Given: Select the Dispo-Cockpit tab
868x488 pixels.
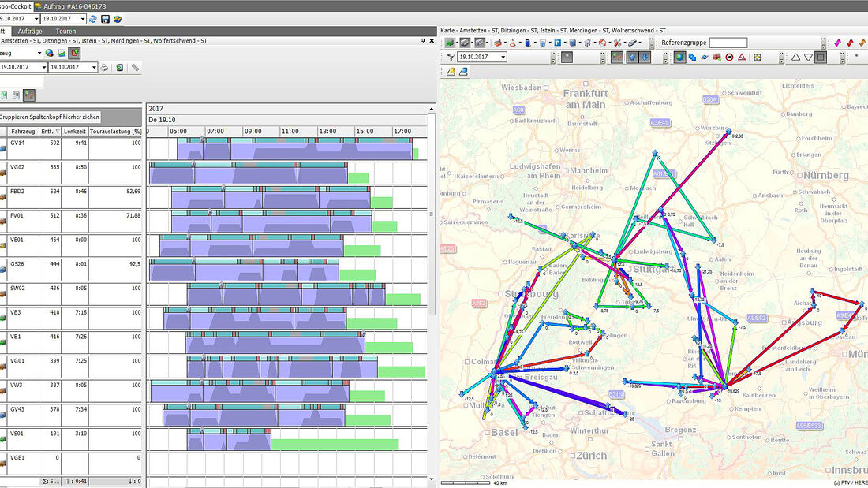Looking at the screenshot, I should (x=16, y=6).
